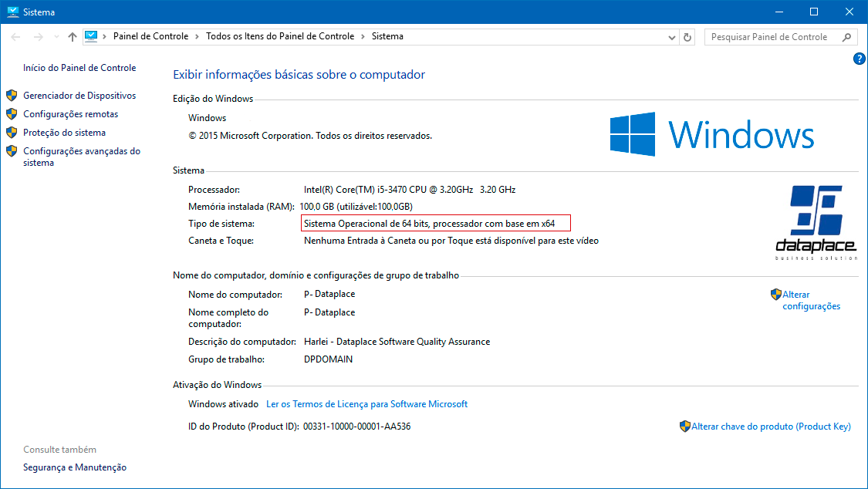Navigate back using the back arrow
Viewport: 868px width, 489px height.
(x=14, y=36)
